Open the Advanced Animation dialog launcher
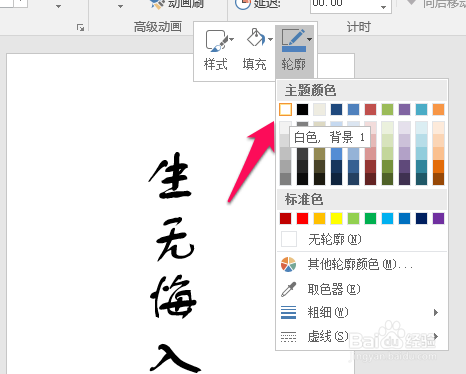466x374 pixels. 80,28
